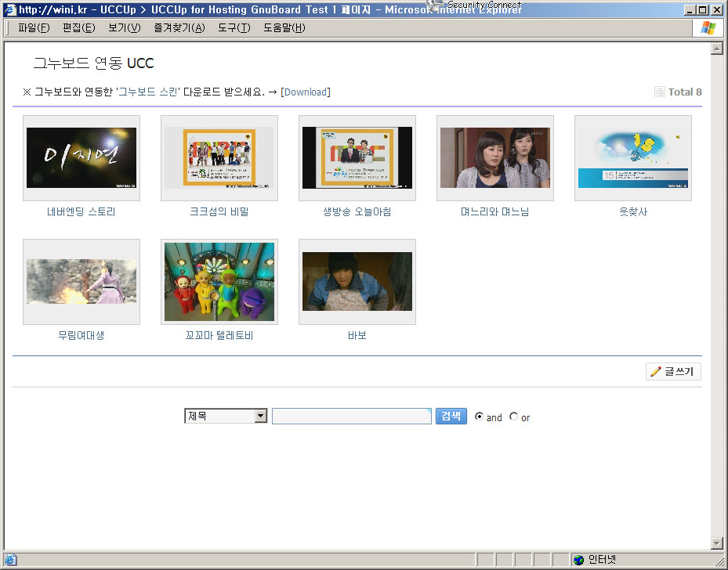Click the vertical scrollbar up arrow
Viewport: 728px width, 570px height.
[x=716, y=49]
